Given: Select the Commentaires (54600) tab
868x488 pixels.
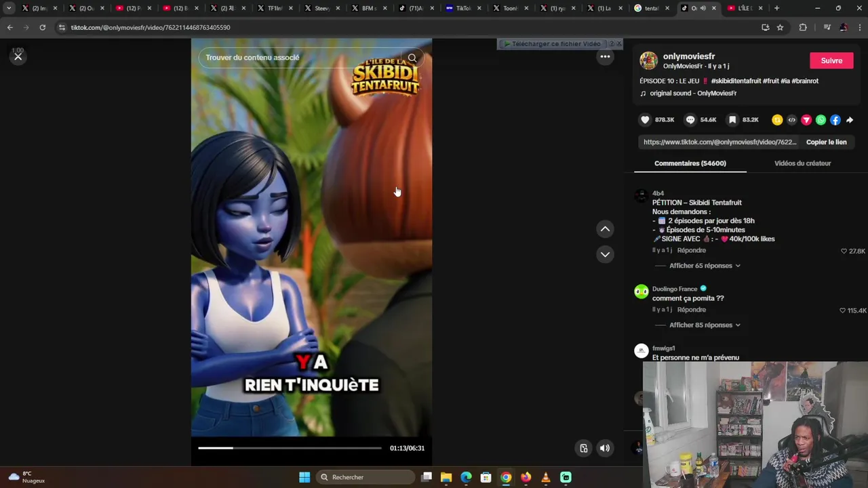Looking at the screenshot, I should tap(690, 163).
